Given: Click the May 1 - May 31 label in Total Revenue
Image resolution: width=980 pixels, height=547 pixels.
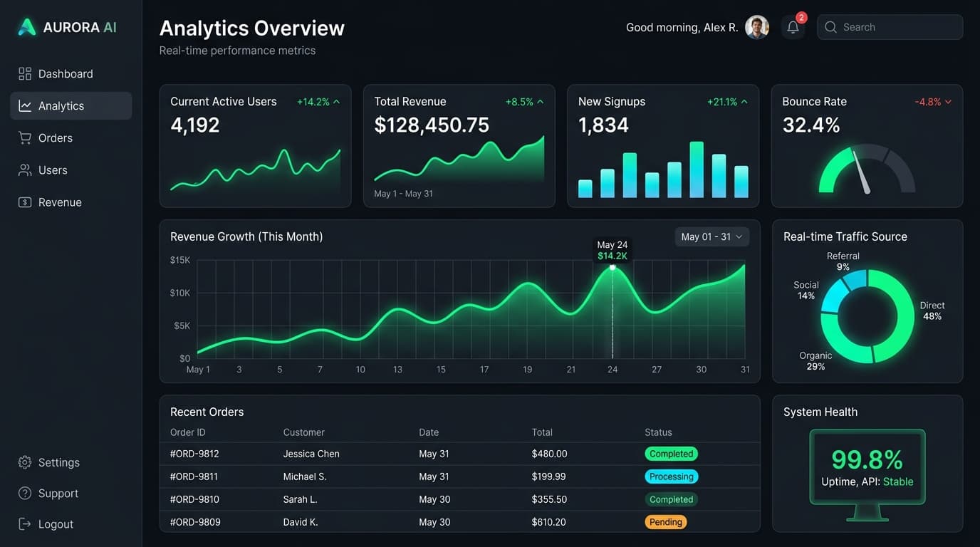Looking at the screenshot, I should (403, 194).
